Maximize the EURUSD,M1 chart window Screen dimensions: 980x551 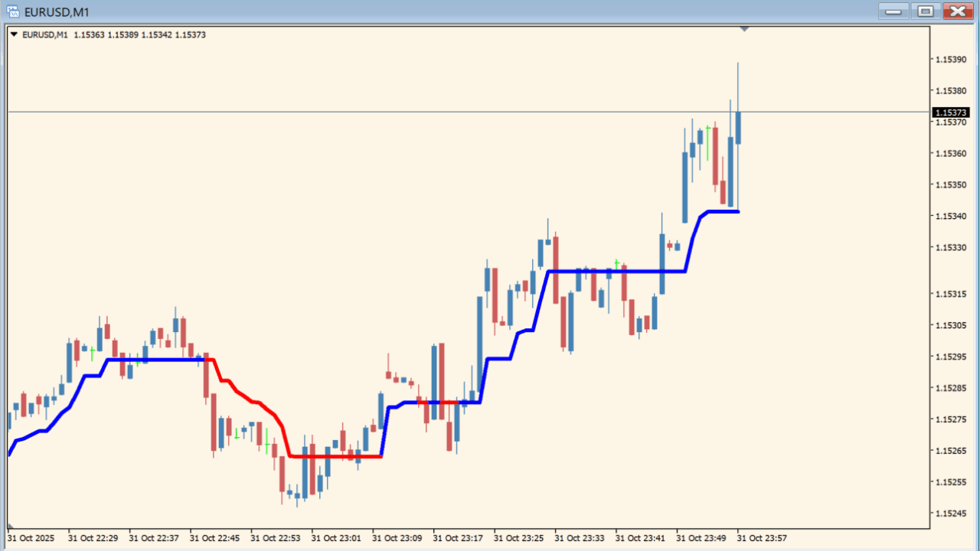point(926,11)
